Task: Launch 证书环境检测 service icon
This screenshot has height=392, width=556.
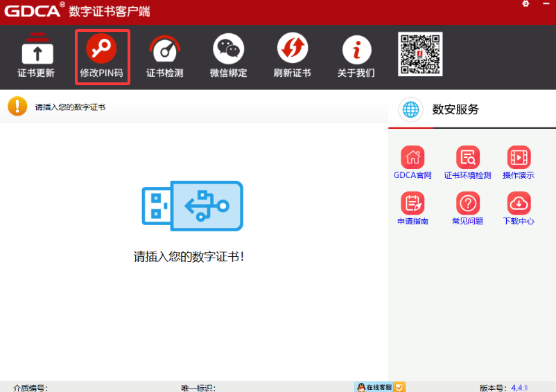Action: pyautogui.click(x=467, y=157)
